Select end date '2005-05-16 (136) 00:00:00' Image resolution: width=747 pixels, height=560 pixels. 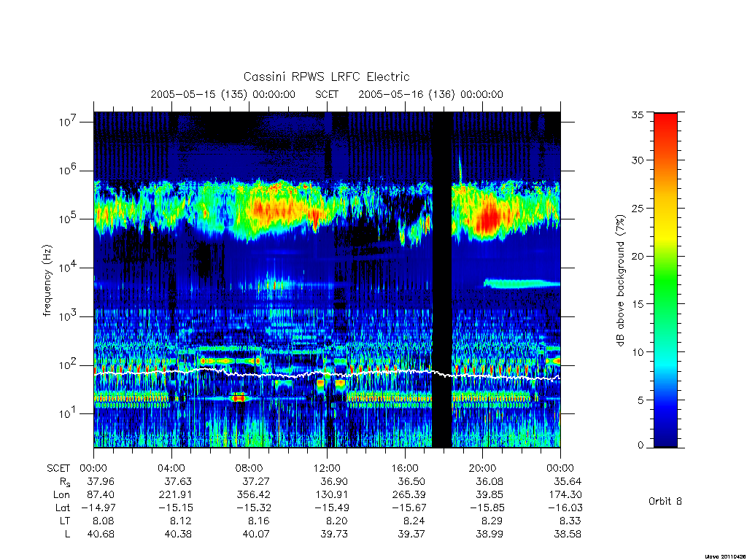[x=430, y=94]
